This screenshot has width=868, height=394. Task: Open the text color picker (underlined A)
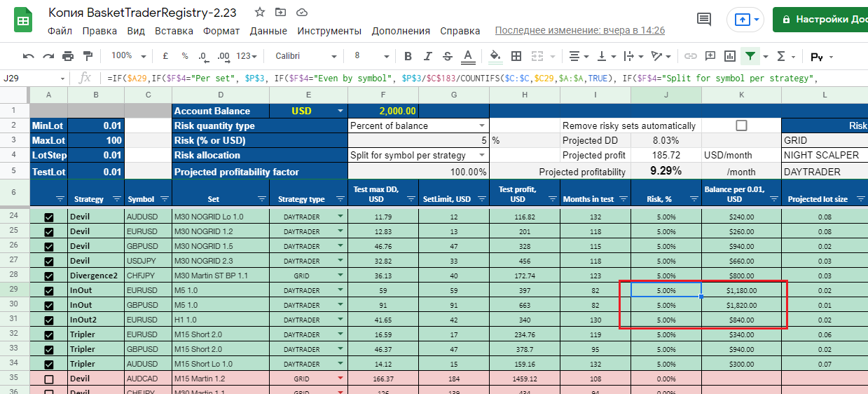click(x=468, y=56)
